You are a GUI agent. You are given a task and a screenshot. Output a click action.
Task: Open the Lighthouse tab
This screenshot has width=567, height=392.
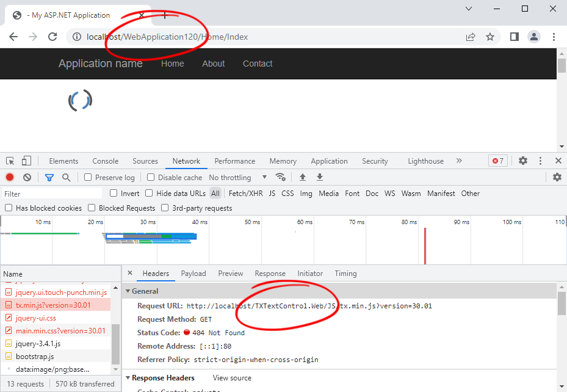[425, 161]
